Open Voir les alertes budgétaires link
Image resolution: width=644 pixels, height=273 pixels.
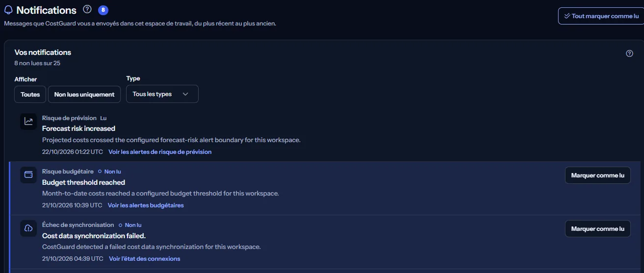[146, 205]
